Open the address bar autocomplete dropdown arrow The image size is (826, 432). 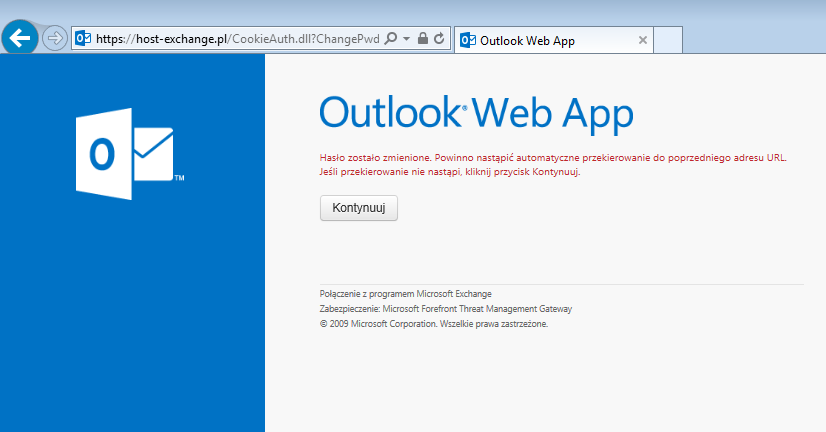click(406, 38)
